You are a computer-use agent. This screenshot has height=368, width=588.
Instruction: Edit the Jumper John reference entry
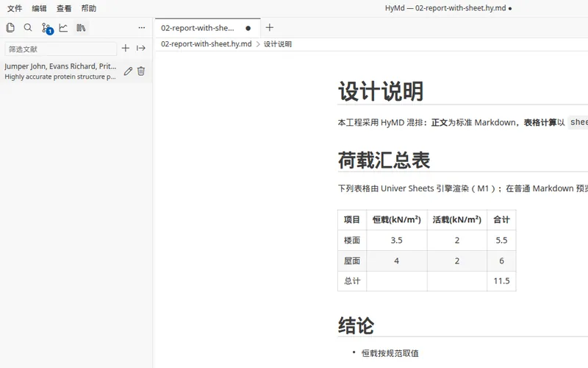click(128, 71)
